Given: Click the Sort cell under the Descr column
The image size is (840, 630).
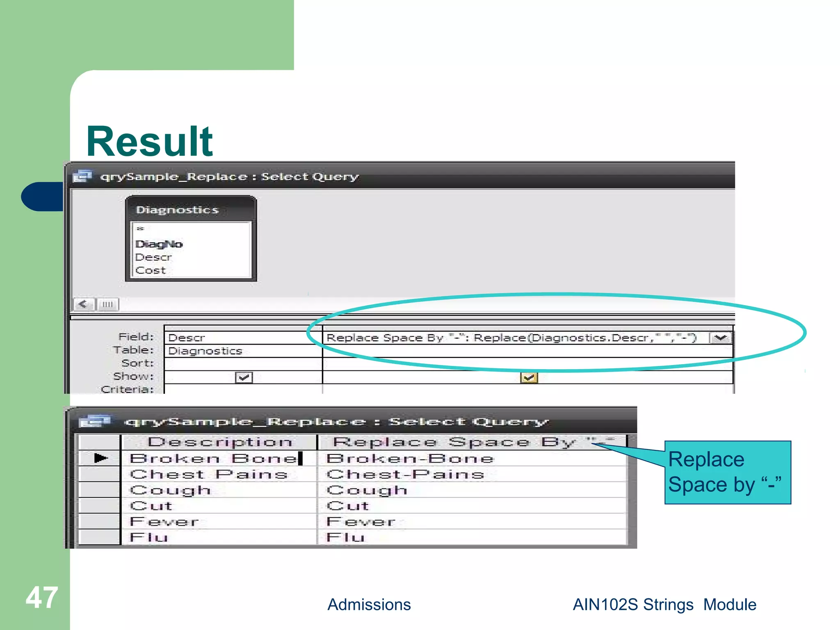Looking at the screenshot, I should tap(243, 364).
